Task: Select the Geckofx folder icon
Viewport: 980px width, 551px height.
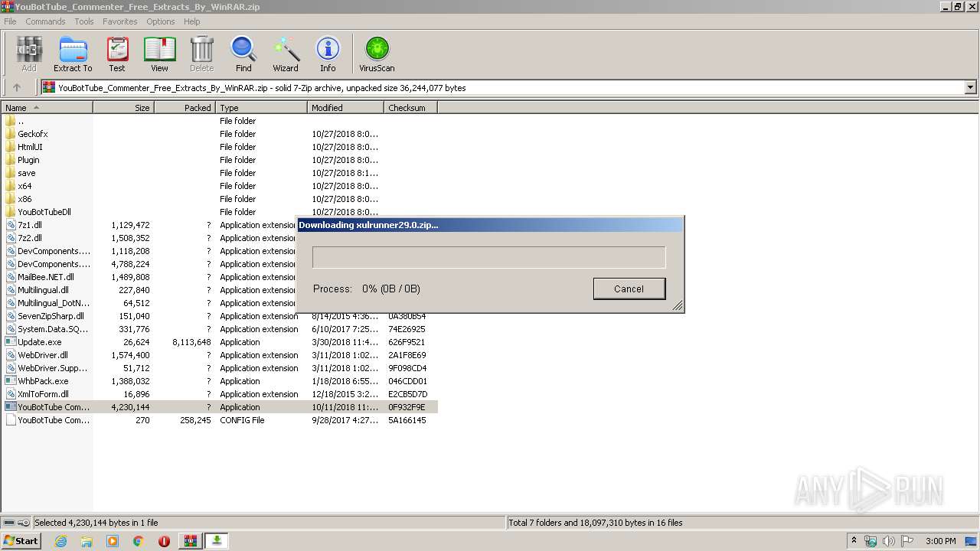Action: [11, 134]
